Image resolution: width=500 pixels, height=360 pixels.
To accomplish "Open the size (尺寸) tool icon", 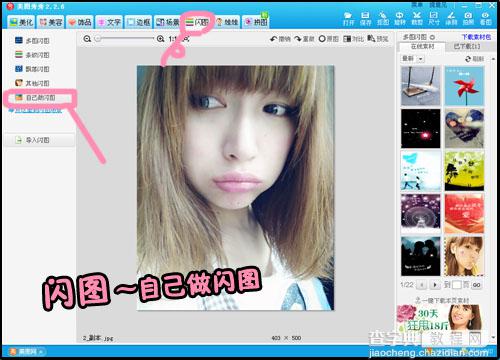I will pyautogui.click(x=434, y=19).
